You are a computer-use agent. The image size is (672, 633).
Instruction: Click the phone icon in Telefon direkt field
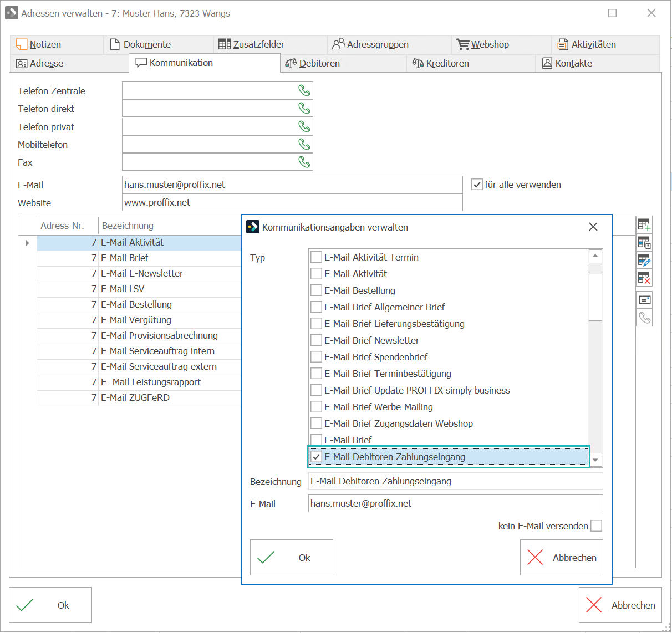304,108
